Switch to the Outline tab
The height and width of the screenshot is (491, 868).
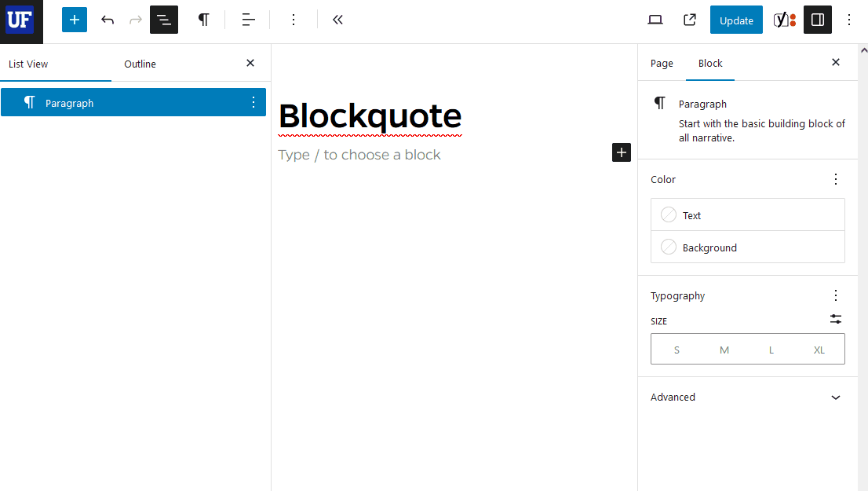tap(140, 64)
